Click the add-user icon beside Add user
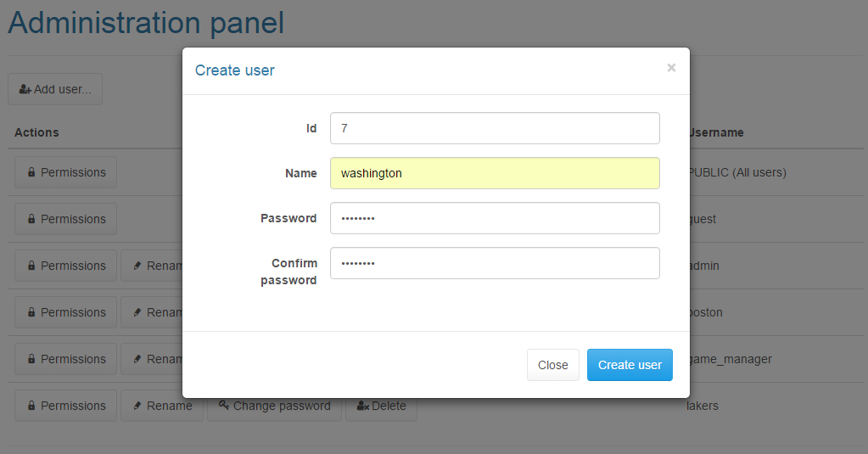This screenshot has width=868, height=454. 25,89
